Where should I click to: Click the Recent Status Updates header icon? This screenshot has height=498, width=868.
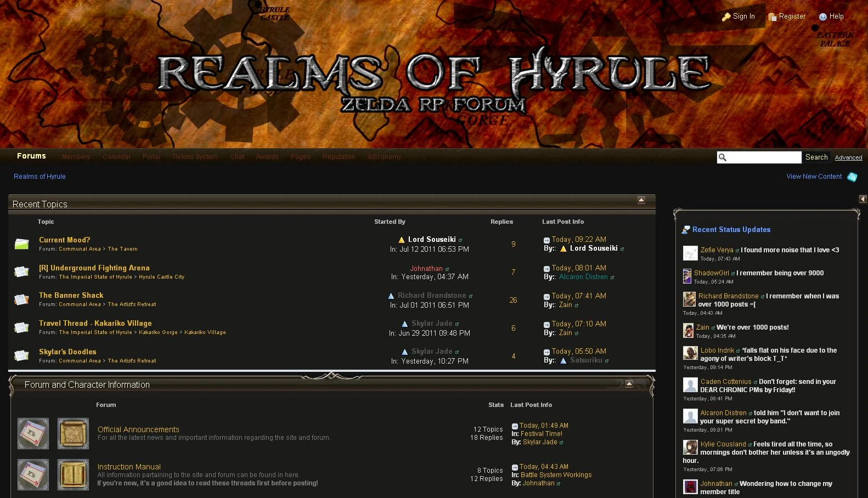(686, 230)
